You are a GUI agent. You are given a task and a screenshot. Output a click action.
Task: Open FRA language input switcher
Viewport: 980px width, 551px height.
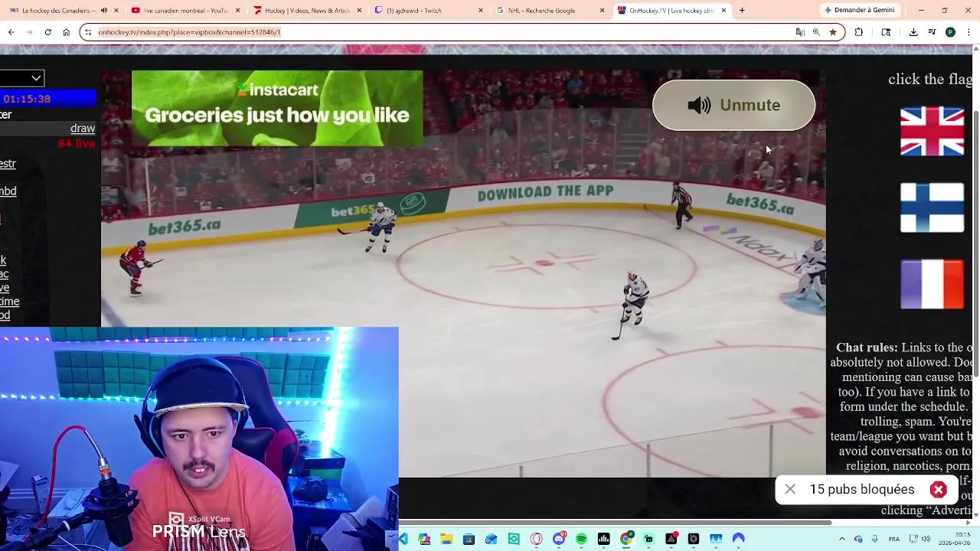click(x=894, y=539)
